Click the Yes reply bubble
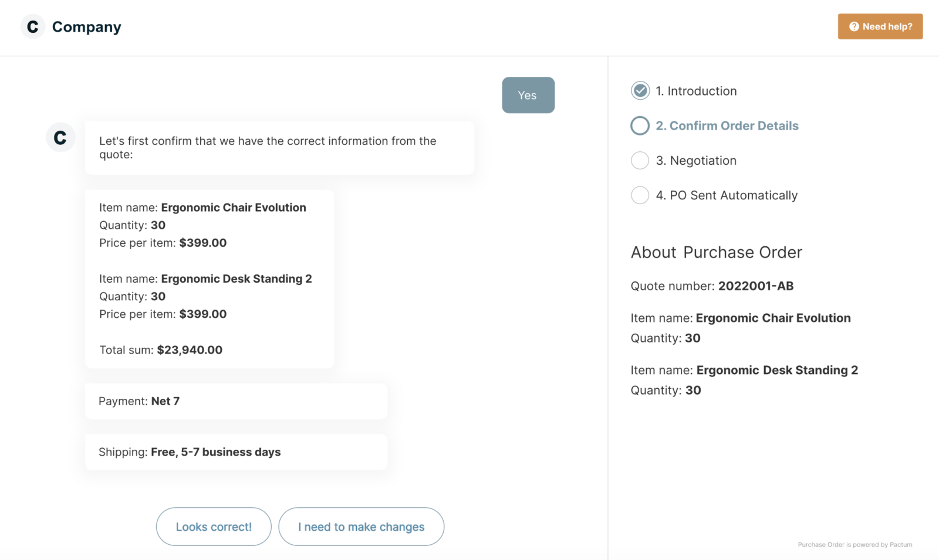 pyautogui.click(x=528, y=95)
